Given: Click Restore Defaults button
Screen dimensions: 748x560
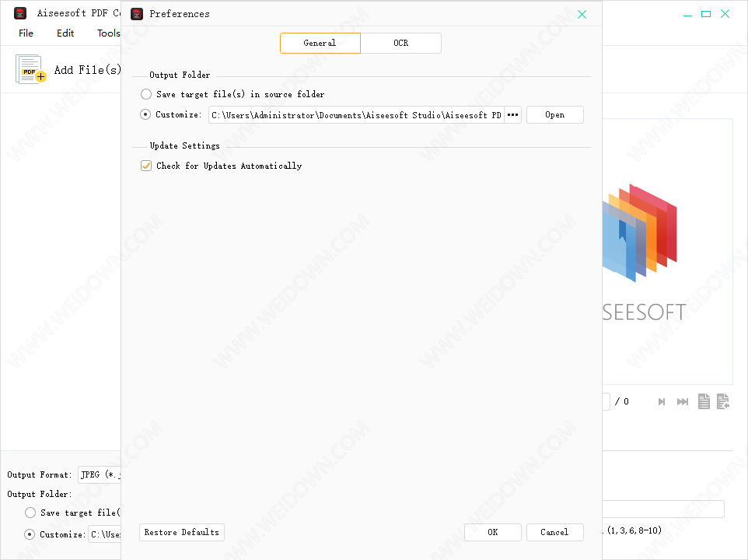Looking at the screenshot, I should tap(182, 532).
